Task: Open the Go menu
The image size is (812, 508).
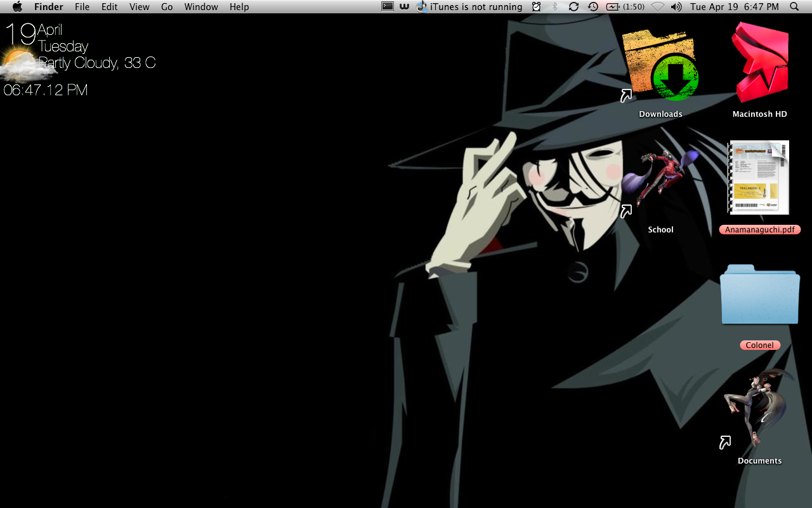Action: [167, 7]
